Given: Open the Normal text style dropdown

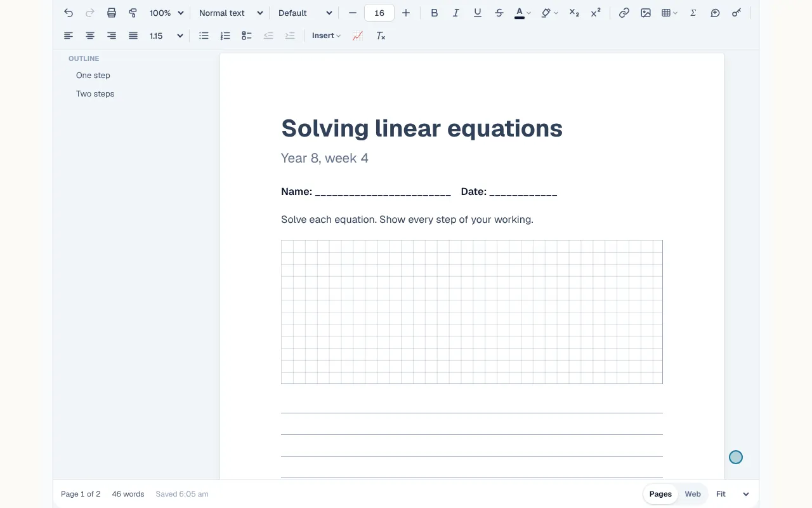Looking at the screenshot, I should point(231,13).
